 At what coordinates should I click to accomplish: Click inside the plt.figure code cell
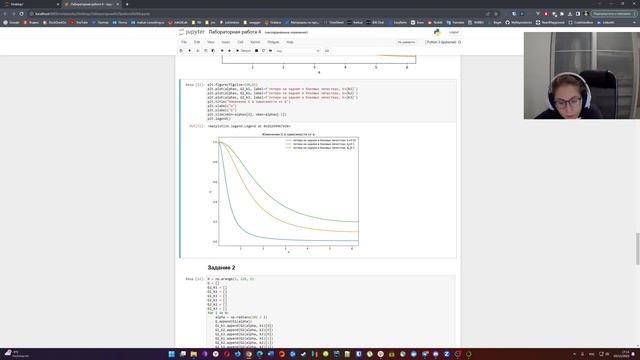pos(331,102)
